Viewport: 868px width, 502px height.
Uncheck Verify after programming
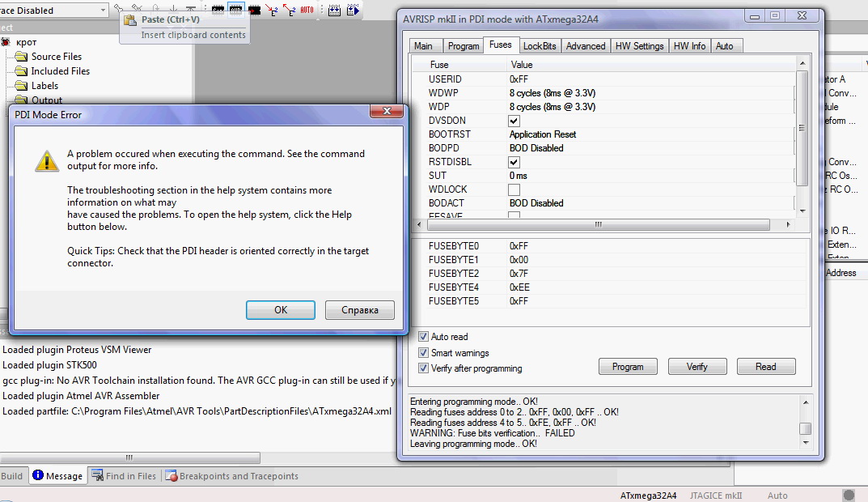click(x=423, y=368)
